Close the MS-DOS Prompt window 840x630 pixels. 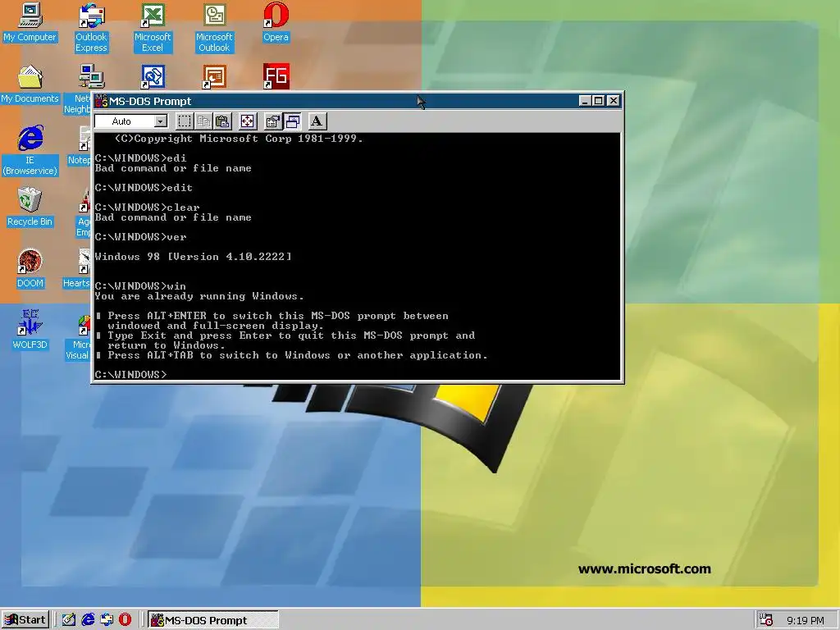(614, 101)
